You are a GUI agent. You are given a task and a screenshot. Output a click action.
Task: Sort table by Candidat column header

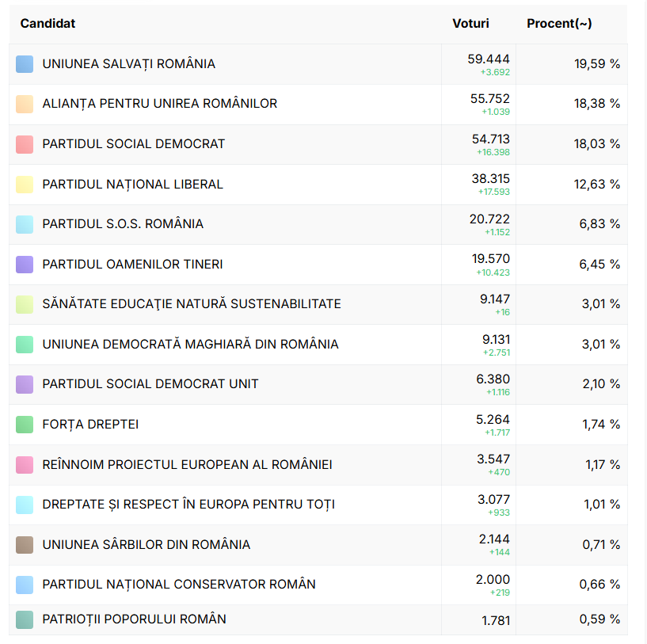(48, 24)
